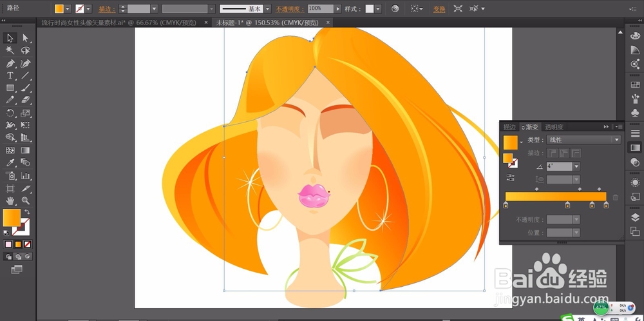Viewport: 644px width, 321px height.
Task: Swap fill and stroke colors
Action: (x=27, y=212)
